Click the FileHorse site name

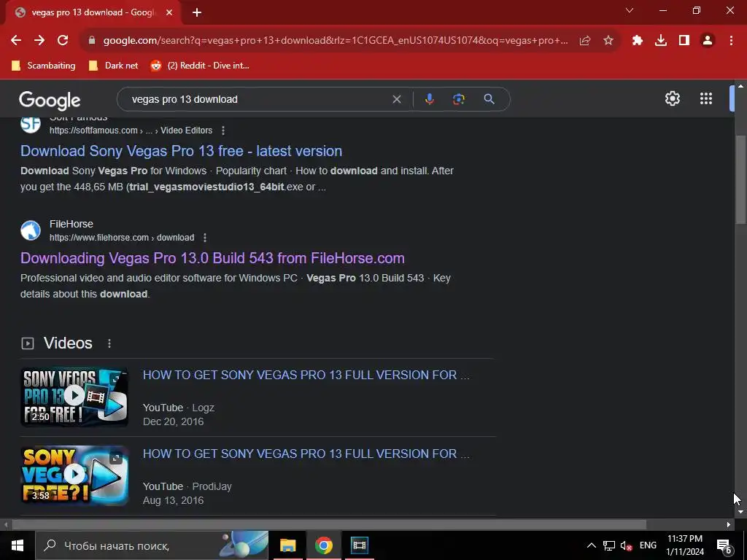click(71, 224)
